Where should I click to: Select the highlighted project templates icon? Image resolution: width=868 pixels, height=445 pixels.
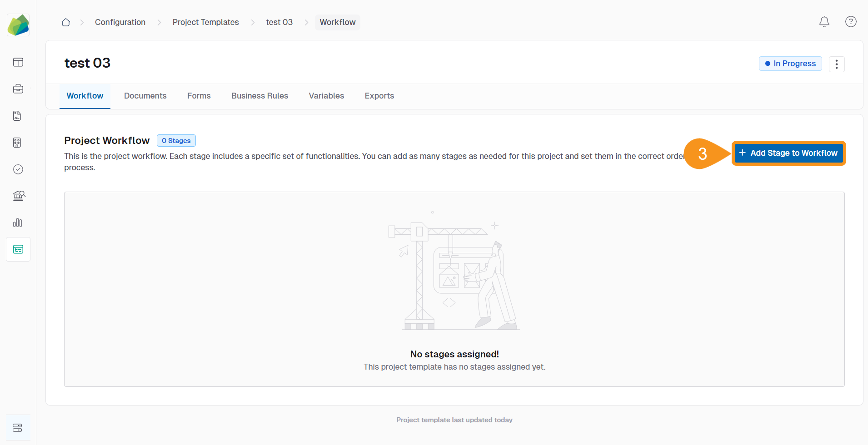(x=18, y=249)
